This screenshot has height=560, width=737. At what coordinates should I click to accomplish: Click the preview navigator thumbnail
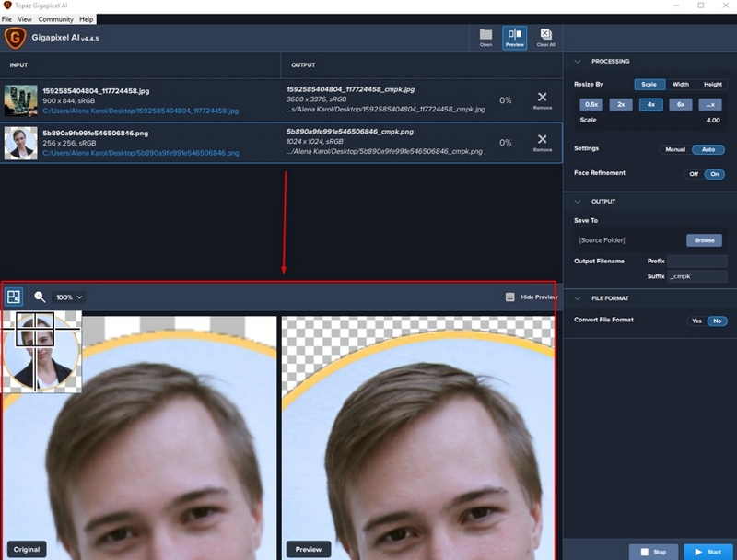point(41,351)
